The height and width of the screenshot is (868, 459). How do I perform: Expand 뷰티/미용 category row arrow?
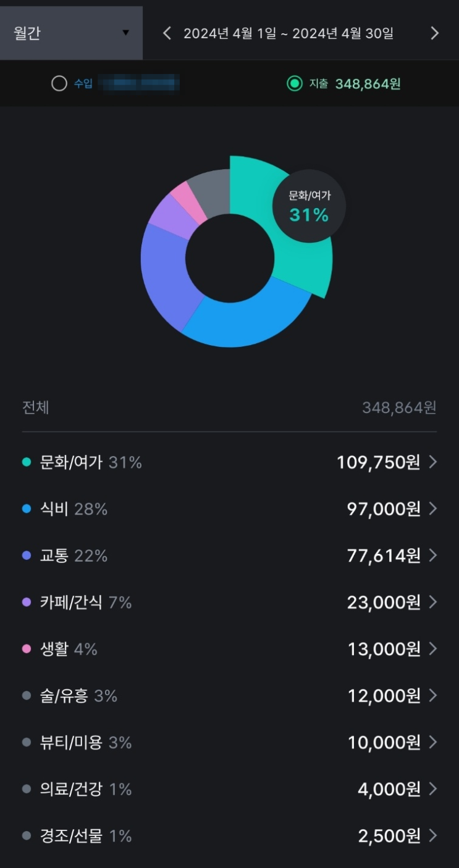[432, 742]
